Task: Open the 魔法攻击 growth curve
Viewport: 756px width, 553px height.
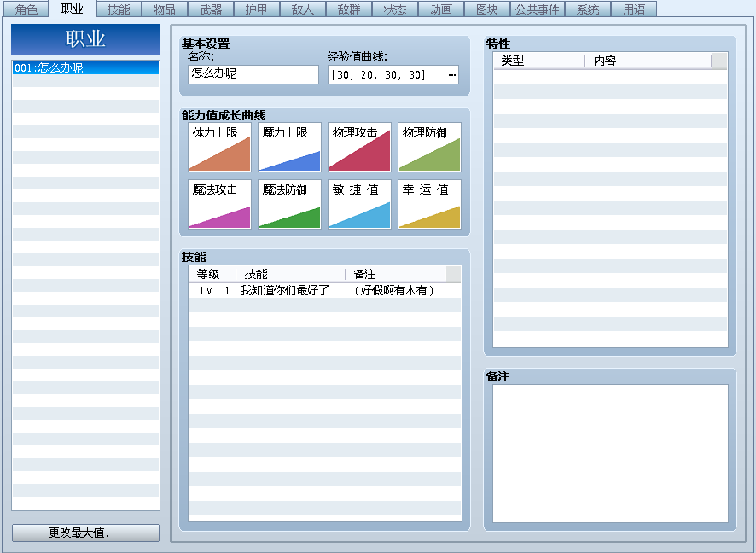Action: 219,205
